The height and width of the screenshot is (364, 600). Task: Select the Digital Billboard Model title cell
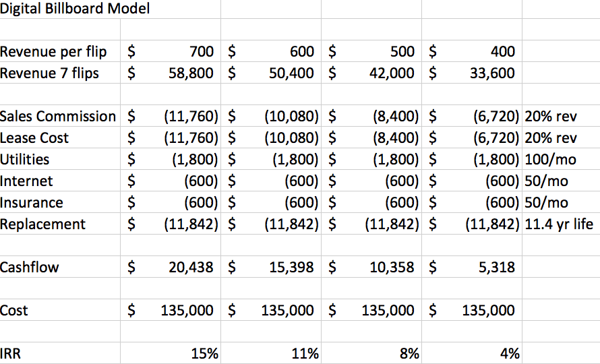coord(75,9)
